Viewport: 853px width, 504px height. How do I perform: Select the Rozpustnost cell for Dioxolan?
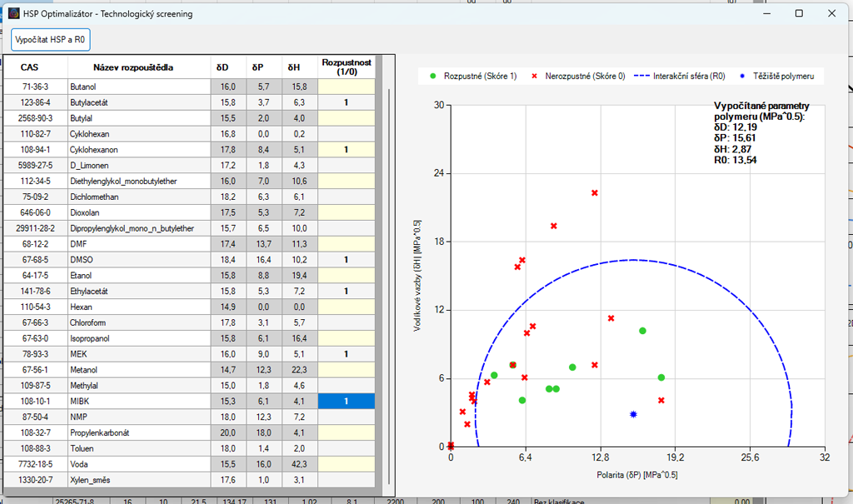(347, 212)
